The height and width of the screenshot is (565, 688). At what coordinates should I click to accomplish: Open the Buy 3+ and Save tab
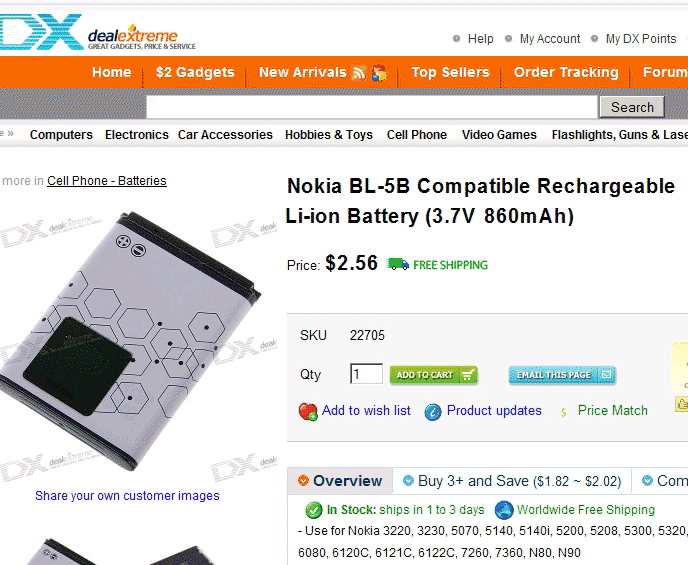(512, 481)
